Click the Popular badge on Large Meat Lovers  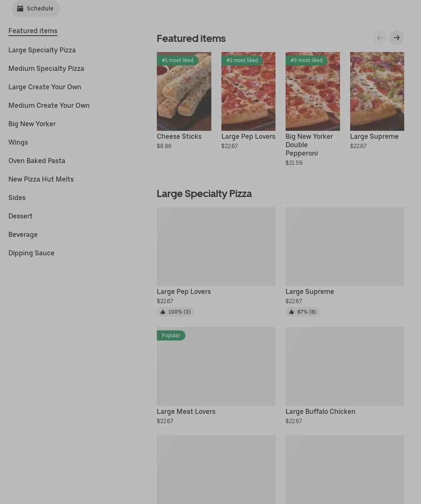pyautogui.click(x=171, y=335)
